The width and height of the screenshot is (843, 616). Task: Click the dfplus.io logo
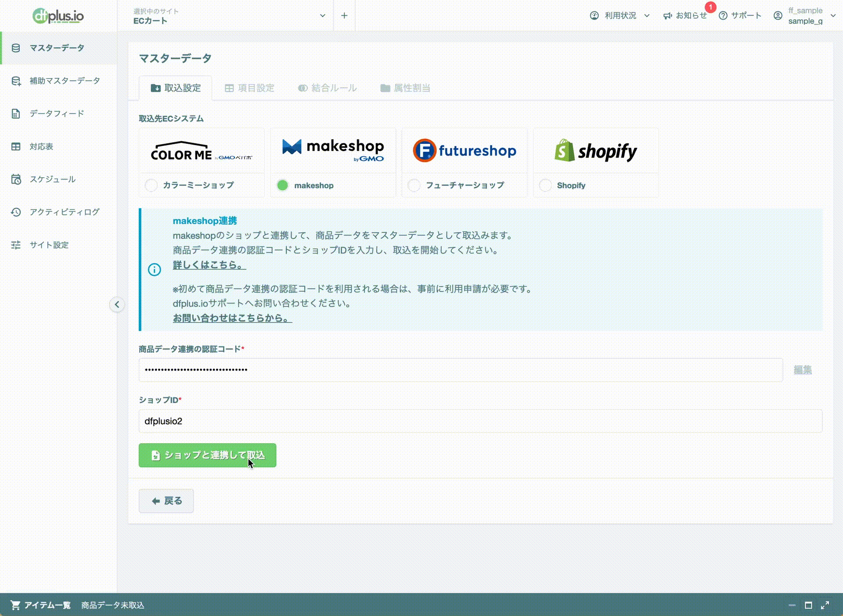tap(58, 16)
